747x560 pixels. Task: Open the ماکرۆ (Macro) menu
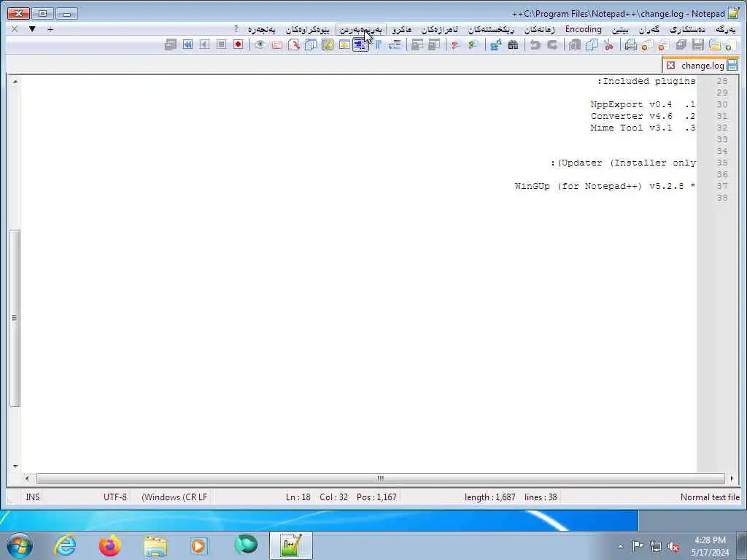402,29
